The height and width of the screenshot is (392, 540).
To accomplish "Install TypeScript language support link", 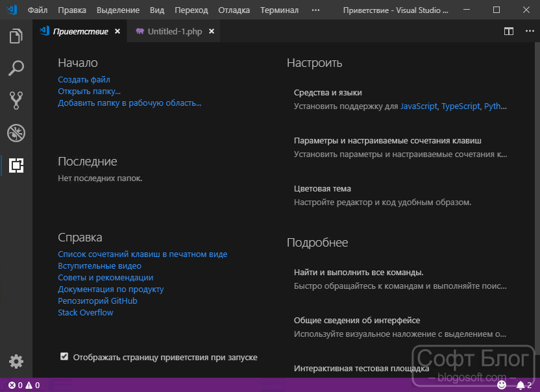I will (460, 106).
